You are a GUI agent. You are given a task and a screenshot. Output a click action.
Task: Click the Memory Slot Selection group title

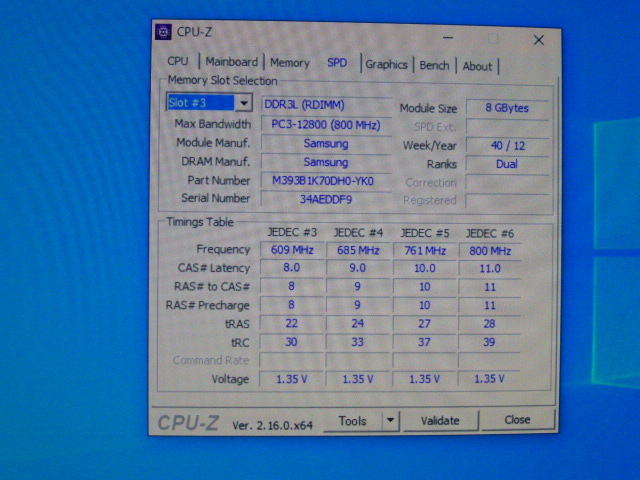click(x=222, y=80)
